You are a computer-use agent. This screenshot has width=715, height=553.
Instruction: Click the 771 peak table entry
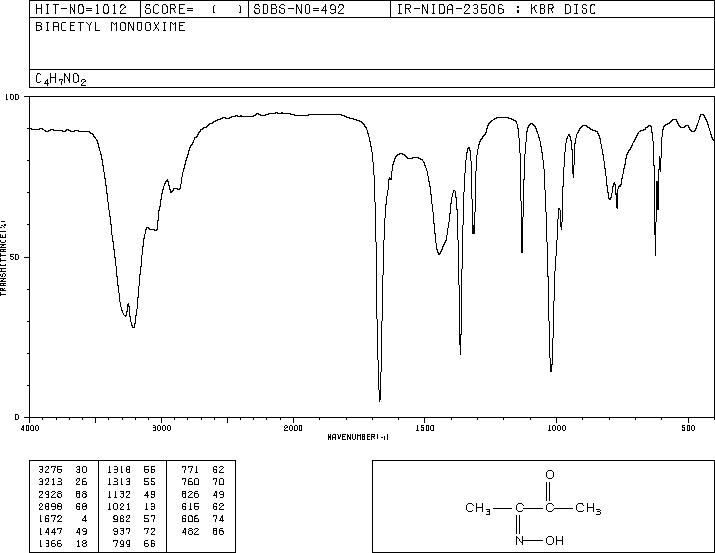(x=190, y=470)
